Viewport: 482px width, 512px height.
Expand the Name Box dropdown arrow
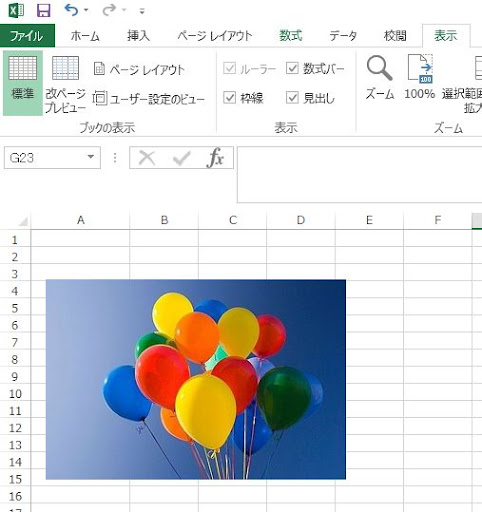[91, 157]
